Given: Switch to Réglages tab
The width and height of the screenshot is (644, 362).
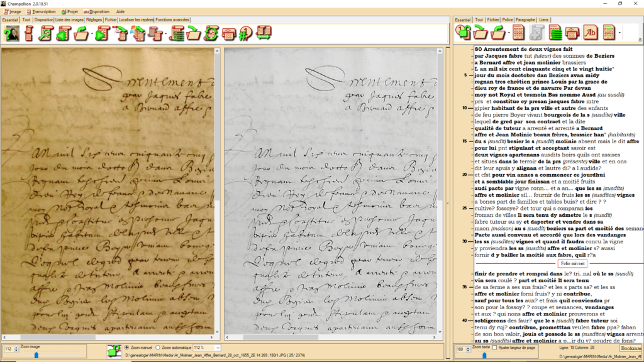Looking at the screenshot, I should pyautogui.click(x=94, y=19).
